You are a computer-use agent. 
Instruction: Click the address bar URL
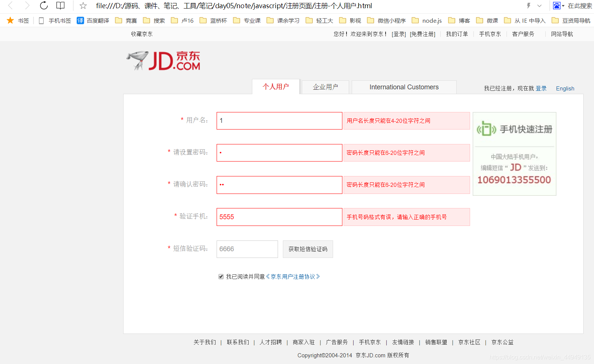[x=234, y=6]
